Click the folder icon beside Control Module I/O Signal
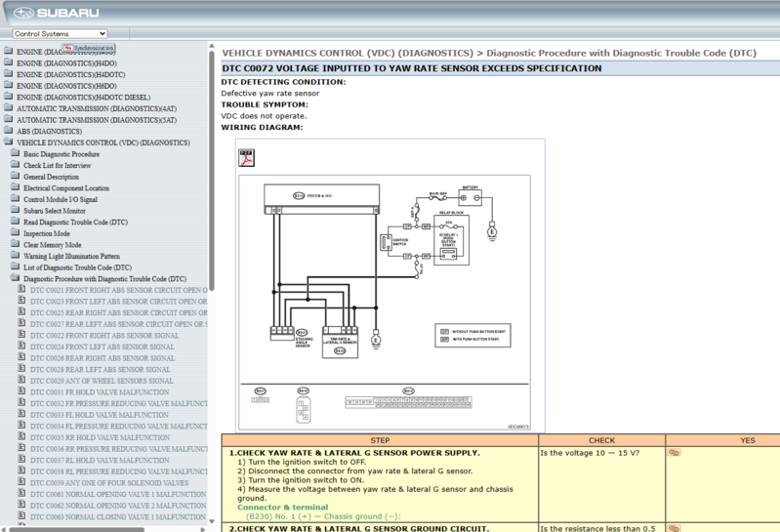This screenshot has height=532, width=780. click(x=16, y=199)
